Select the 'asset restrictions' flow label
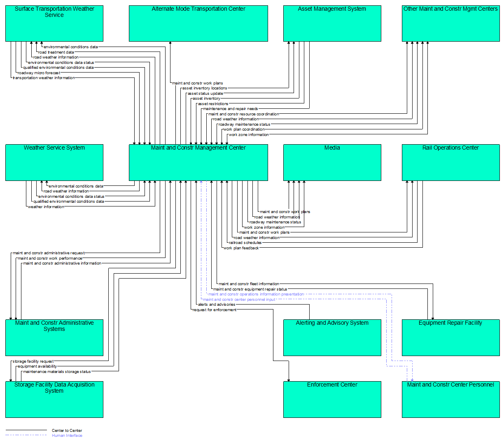 click(213, 104)
